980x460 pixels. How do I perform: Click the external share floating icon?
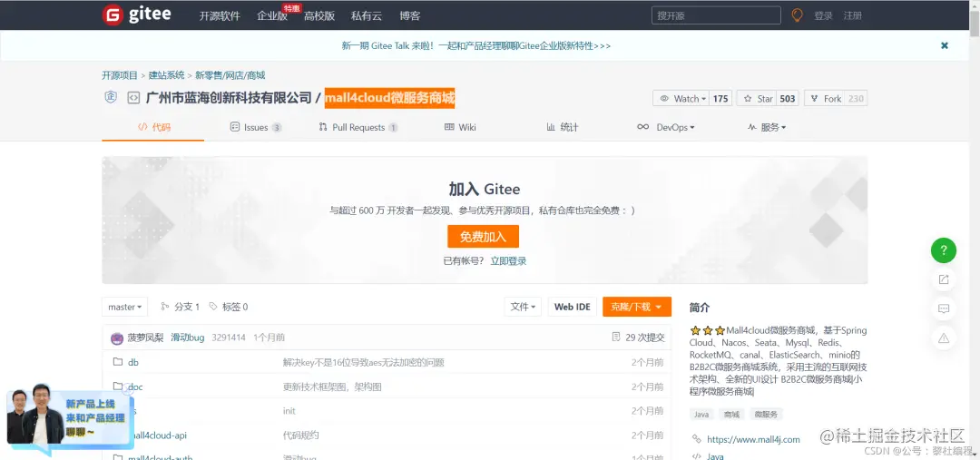click(x=943, y=279)
